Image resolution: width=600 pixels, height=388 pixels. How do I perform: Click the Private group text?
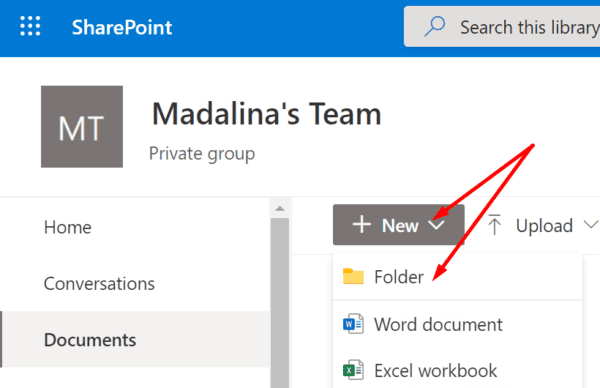click(x=202, y=154)
